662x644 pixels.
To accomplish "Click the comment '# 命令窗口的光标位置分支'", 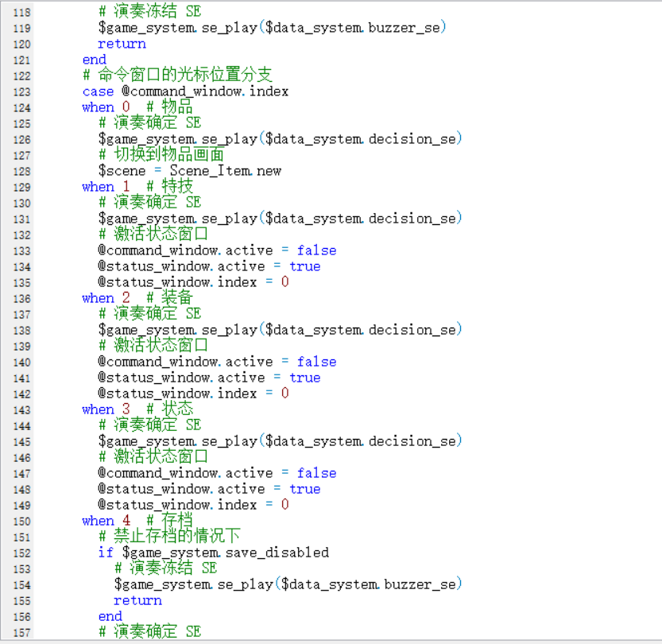I will coord(177,76).
